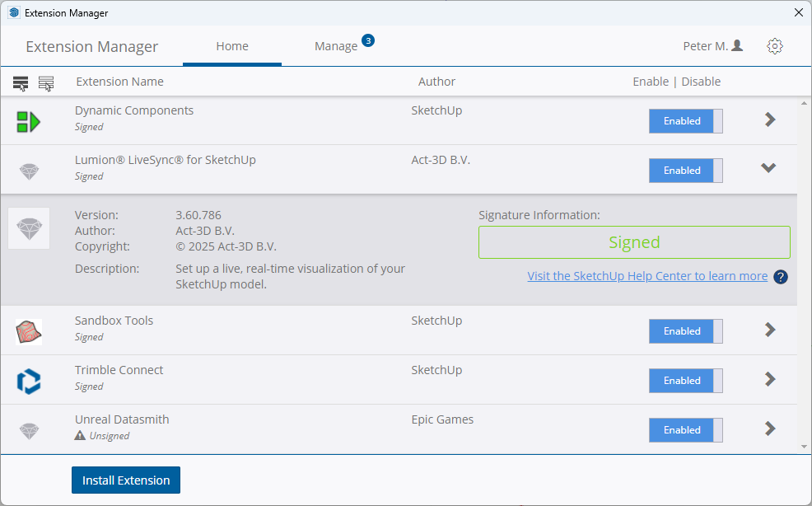Click the Trimble Connect logo icon
The width and height of the screenshot is (812, 506).
point(29,381)
